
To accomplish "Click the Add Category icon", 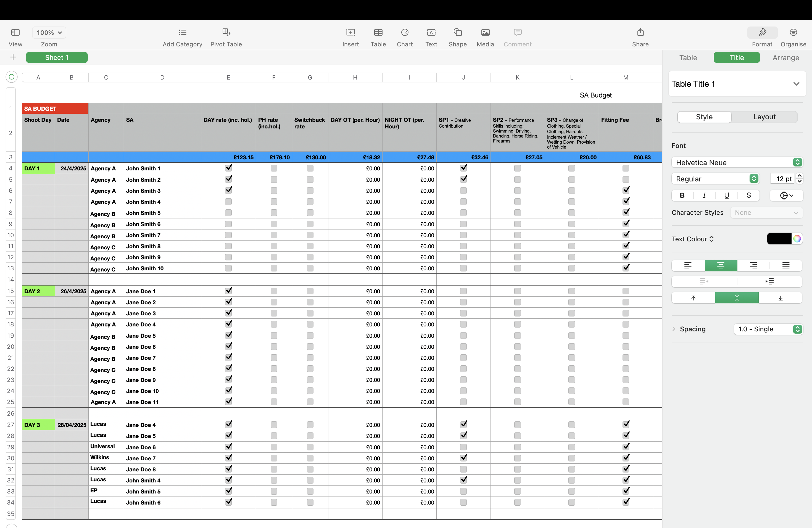I will tap(183, 33).
